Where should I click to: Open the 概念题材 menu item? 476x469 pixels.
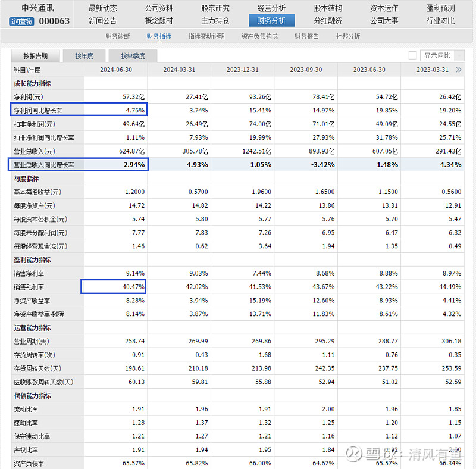pyautogui.click(x=159, y=21)
